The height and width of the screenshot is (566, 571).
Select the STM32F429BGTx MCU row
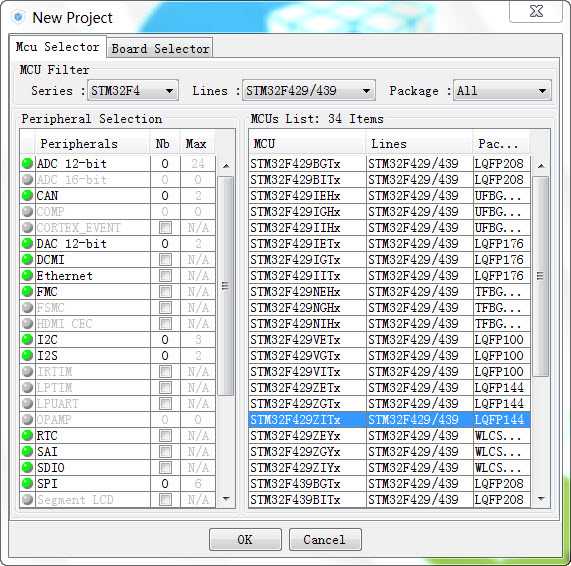tap(389, 164)
